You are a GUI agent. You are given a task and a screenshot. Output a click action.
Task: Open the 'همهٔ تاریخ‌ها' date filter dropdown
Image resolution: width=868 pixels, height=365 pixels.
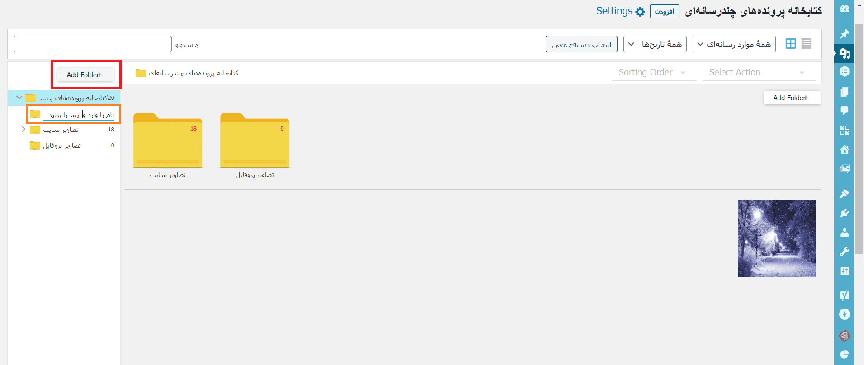coord(655,44)
